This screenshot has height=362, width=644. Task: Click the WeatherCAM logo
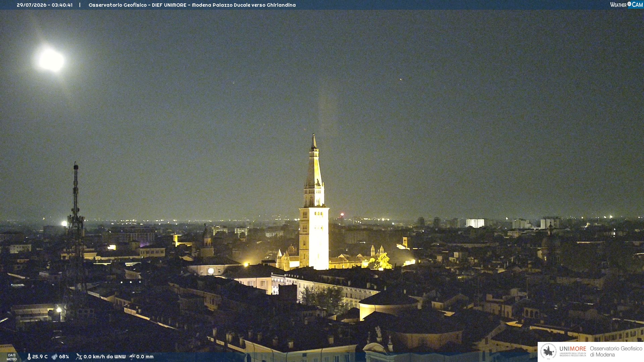coord(626,5)
